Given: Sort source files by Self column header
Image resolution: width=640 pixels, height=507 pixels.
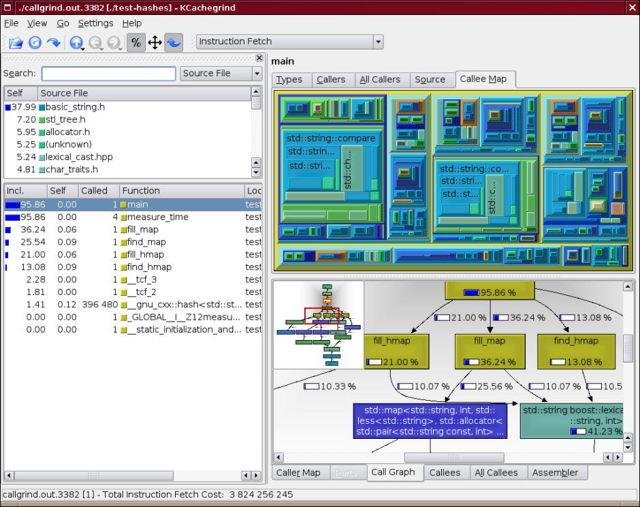Looking at the screenshot, I should click(20, 93).
